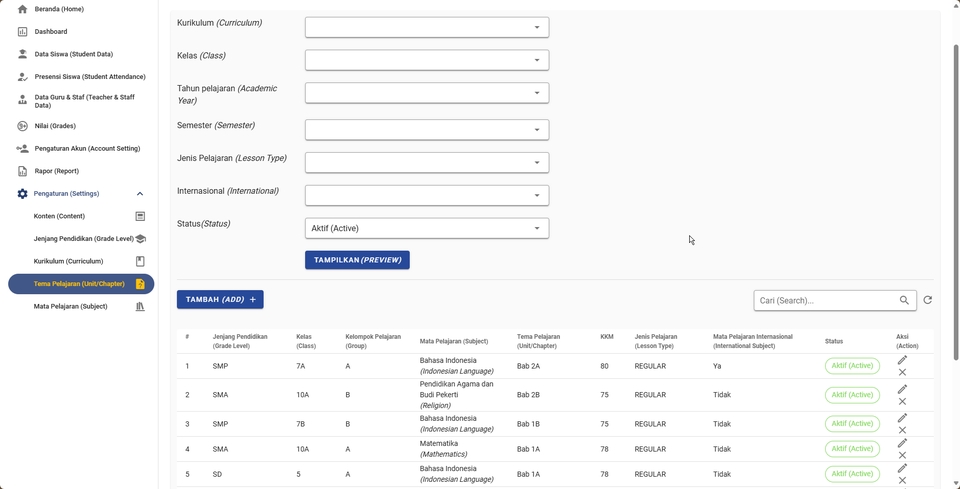Click the Konten (Content) page icon

(140, 216)
